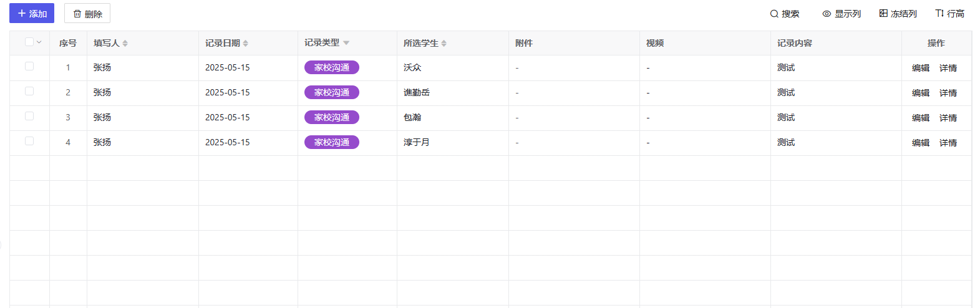Toggle the select-all header checkbox
This screenshot has height=308, width=980.
(x=29, y=42)
